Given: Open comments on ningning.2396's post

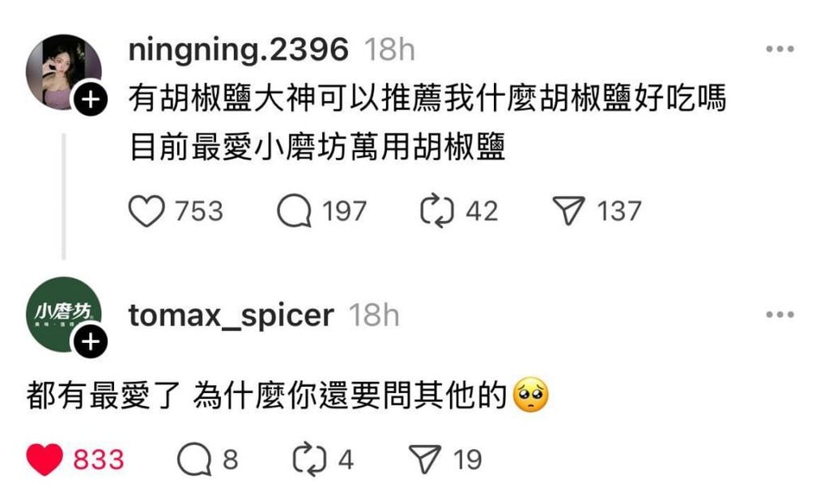Looking at the screenshot, I should point(294,211).
